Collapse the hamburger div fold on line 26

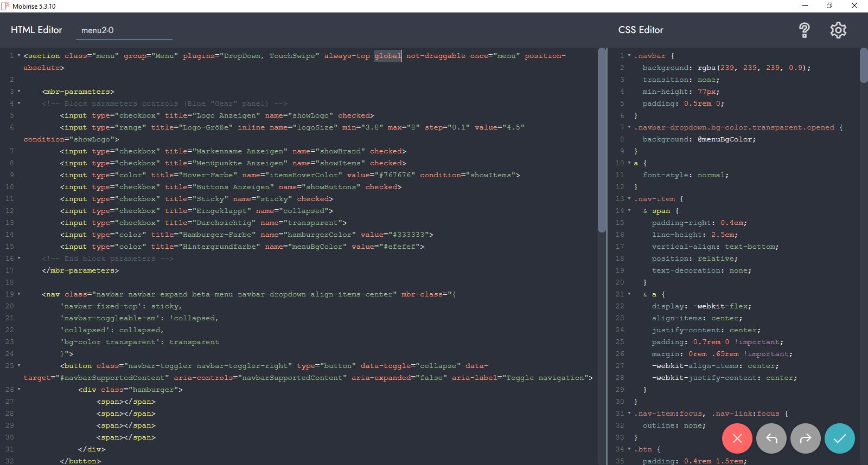pyautogui.click(x=19, y=390)
